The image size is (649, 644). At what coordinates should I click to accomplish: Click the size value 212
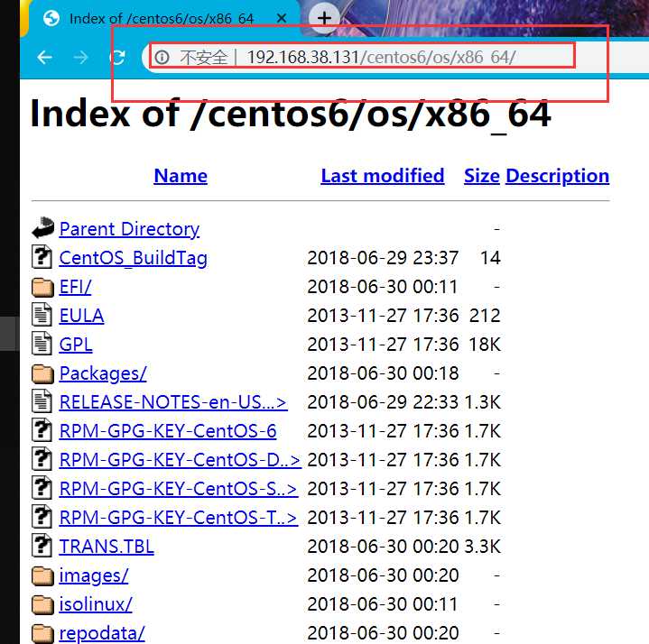[485, 316]
